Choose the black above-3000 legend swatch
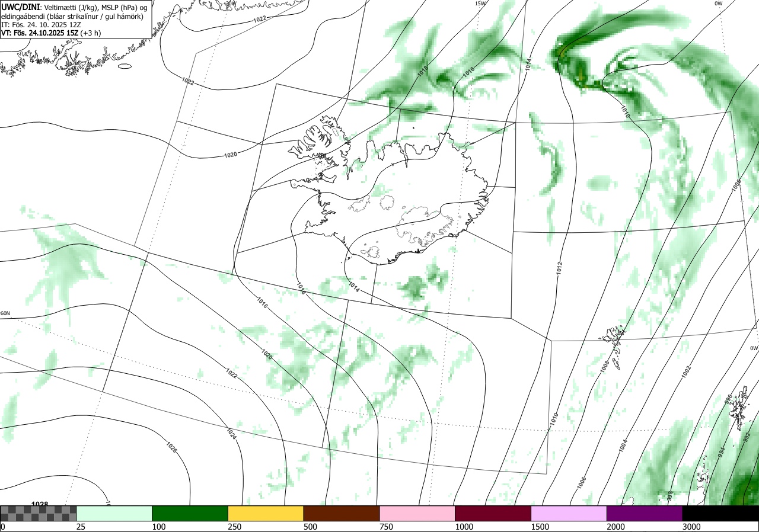 [720, 514]
